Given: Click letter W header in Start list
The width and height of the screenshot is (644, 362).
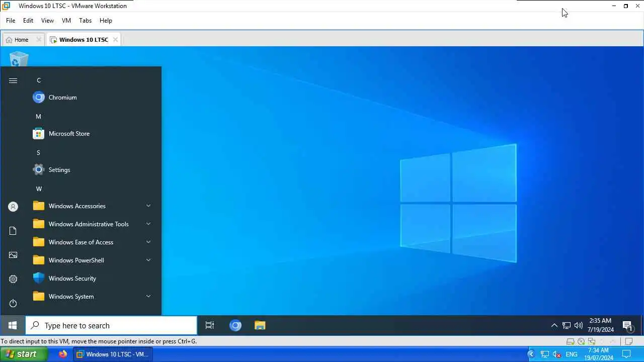Looking at the screenshot, I should 39,189.
